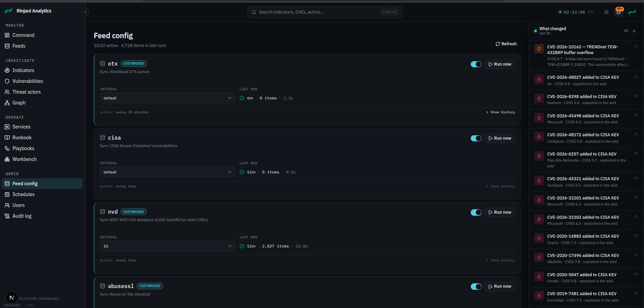Click the nvd last run success check icon
This screenshot has width=644, height=308.
[x=242, y=246]
